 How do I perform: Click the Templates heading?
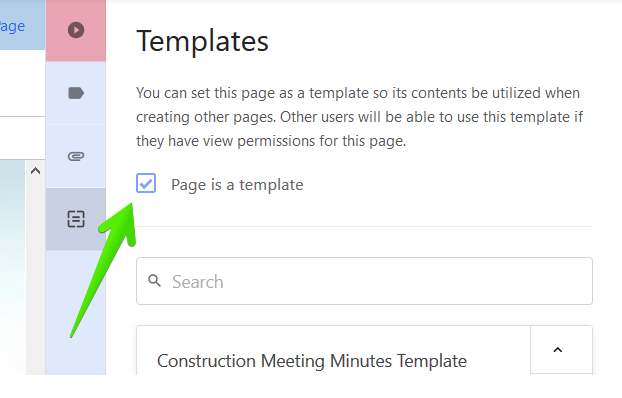point(202,41)
